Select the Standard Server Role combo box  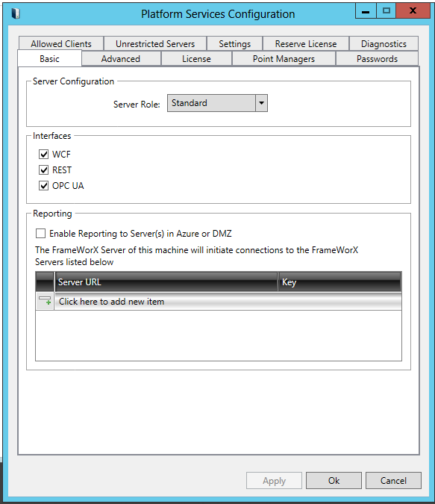point(217,103)
